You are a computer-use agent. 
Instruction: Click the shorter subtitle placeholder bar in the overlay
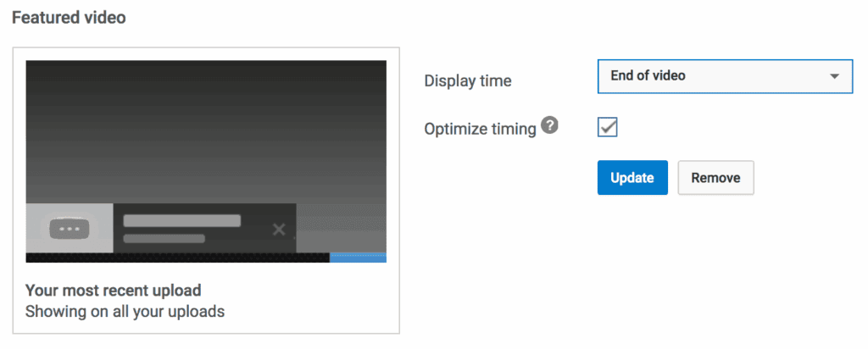point(164,239)
